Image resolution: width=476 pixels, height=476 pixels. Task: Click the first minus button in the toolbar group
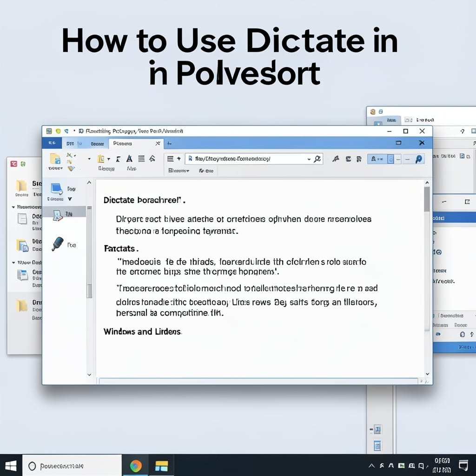point(398,159)
